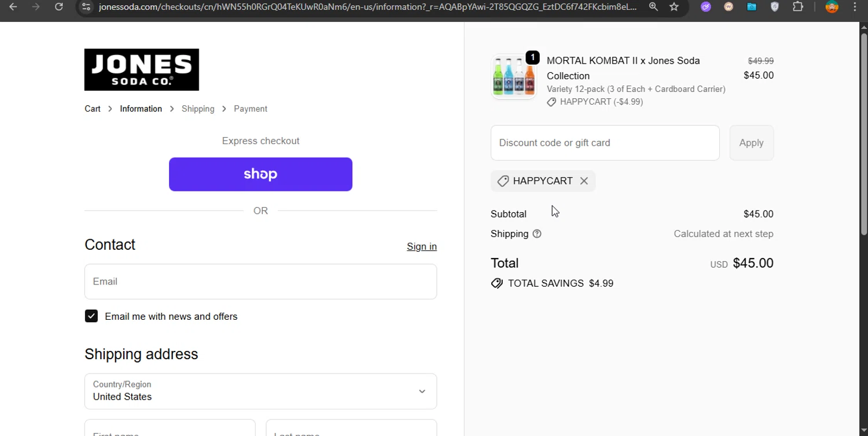This screenshot has width=868, height=436.
Task: Open the purple extension icon in toolbar
Action: pos(705,7)
